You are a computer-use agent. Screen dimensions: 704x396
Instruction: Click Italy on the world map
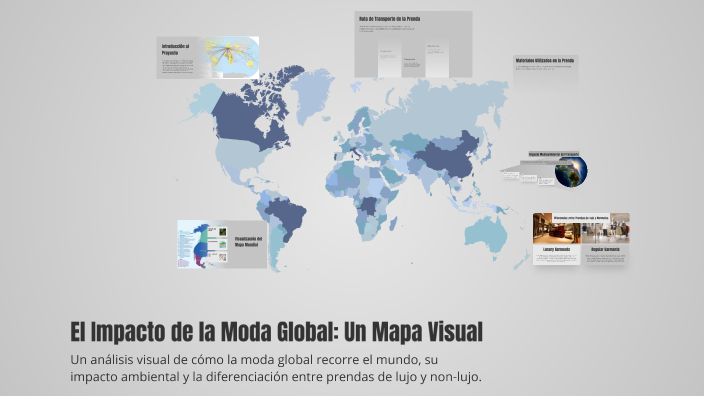pos(356,153)
